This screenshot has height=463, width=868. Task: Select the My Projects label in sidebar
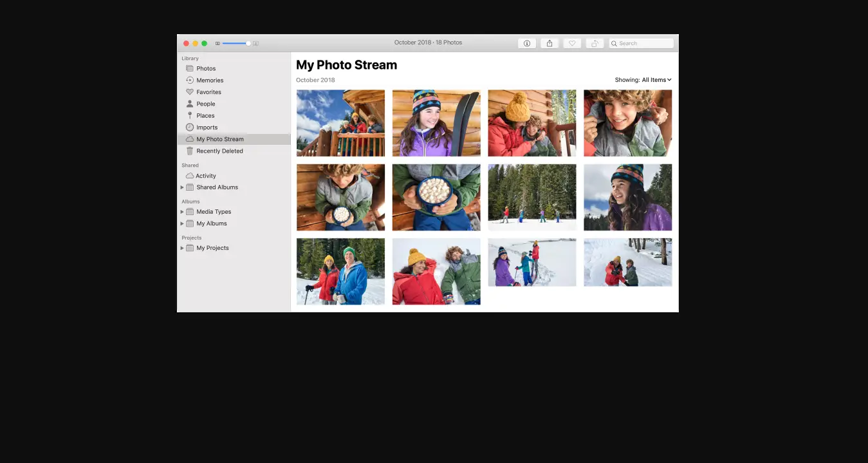point(213,248)
